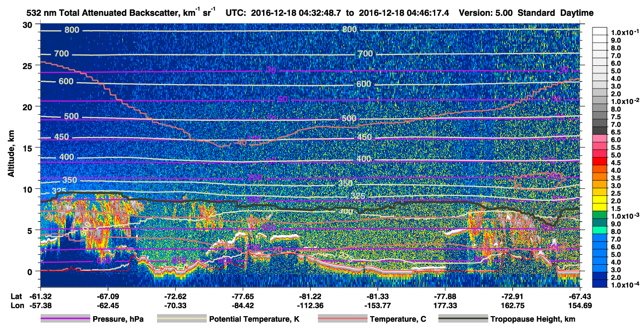
Task: Click the 5.5 colorbar label
Action: coord(615,147)
